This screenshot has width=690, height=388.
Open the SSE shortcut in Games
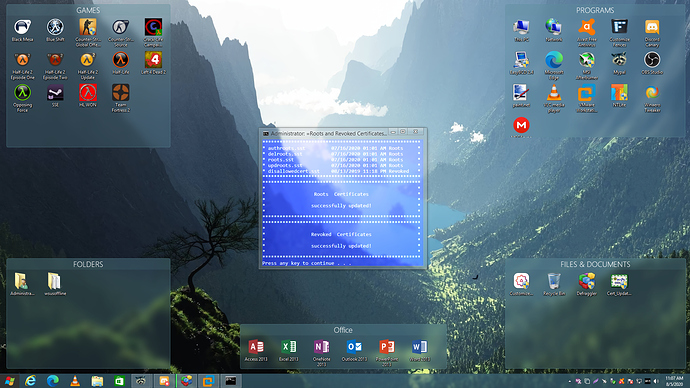pyautogui.click(x=55, y=96)
